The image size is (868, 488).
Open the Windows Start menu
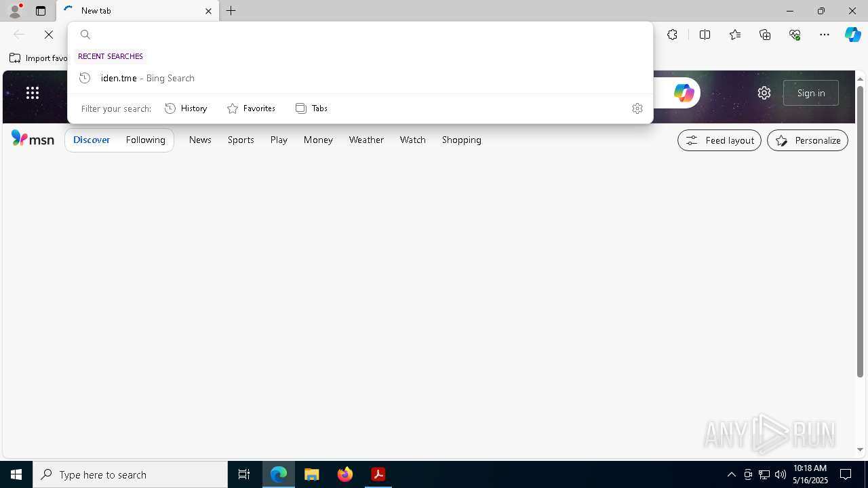(x=16, y=474)
